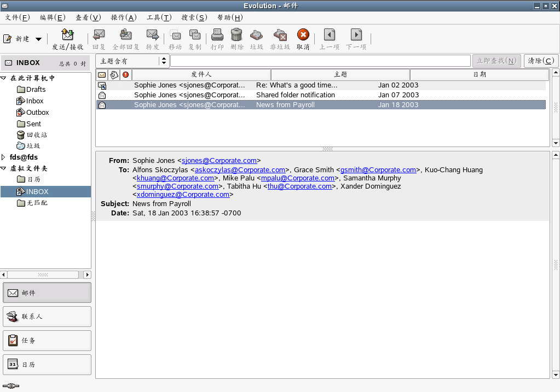Click the 清除(C) clear button

pos(541,61)
